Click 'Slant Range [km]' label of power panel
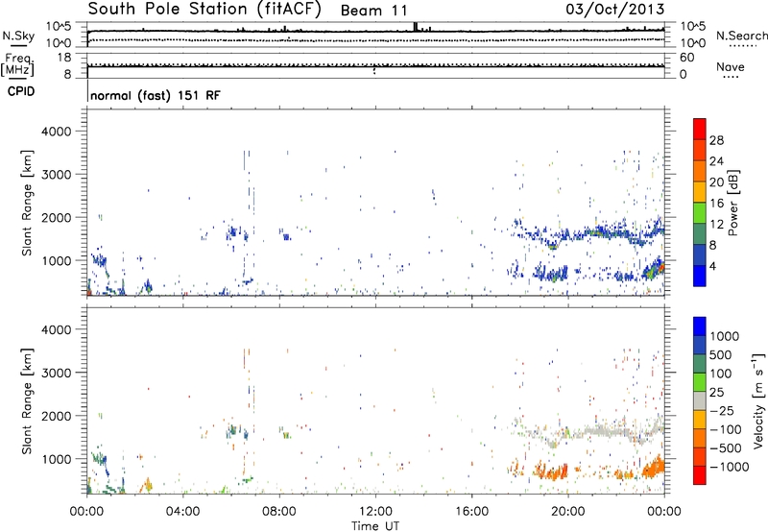Viewport: 768px width, 532px height. [x=27, y=203]
